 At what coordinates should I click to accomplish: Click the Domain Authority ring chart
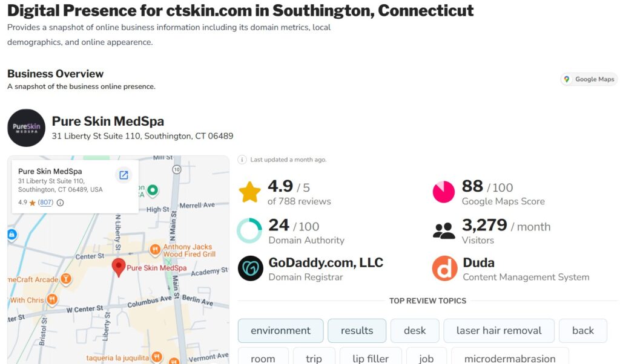tap(249, 230)
